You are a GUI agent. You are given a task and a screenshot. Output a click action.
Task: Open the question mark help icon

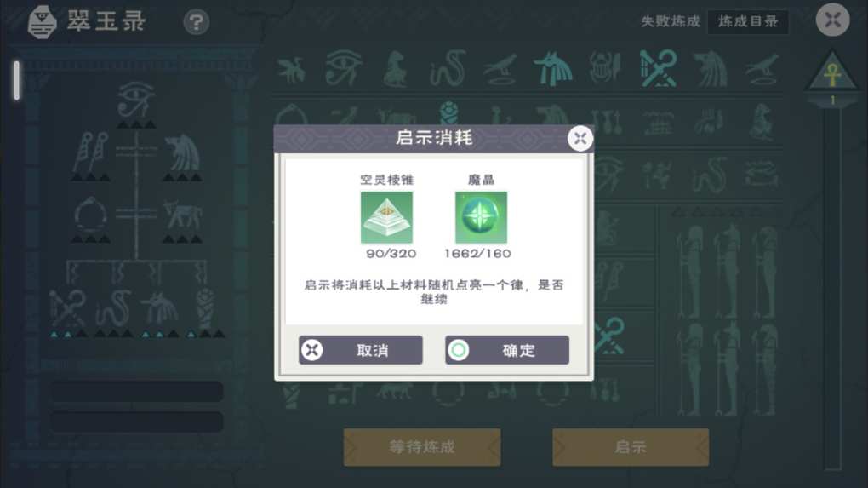[x=196, y=22]
